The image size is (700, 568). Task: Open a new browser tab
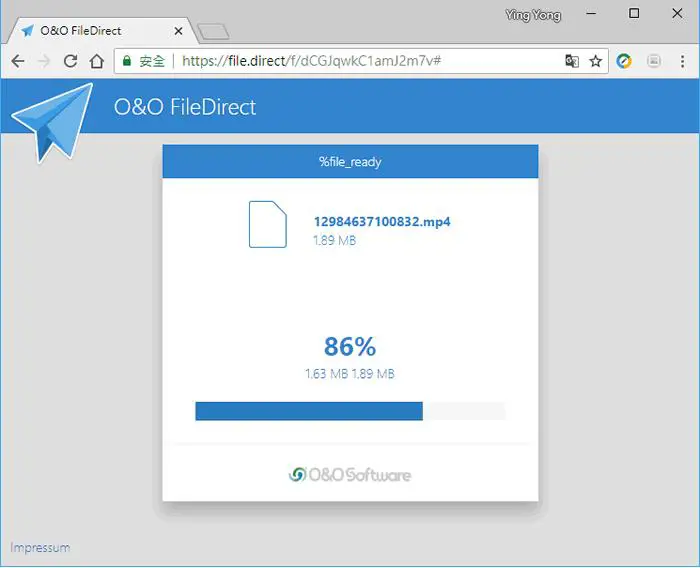213,32
